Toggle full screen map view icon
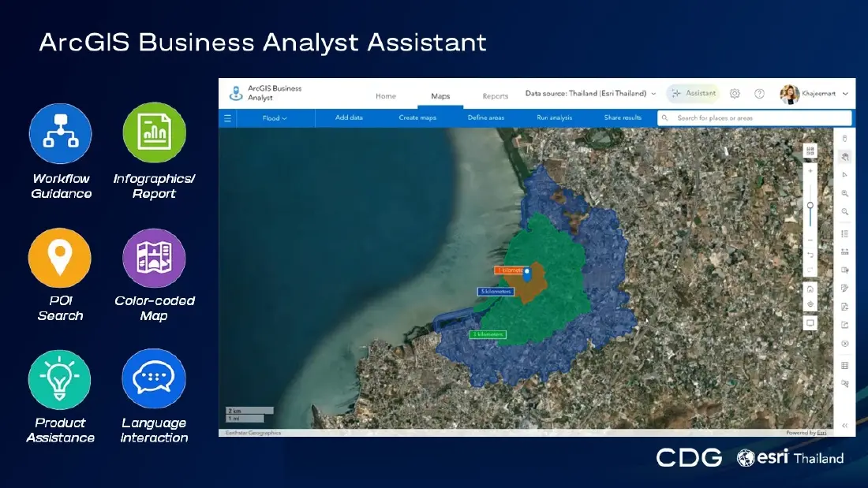The height and width of the screenshot is (488, 868). point(810,323)
